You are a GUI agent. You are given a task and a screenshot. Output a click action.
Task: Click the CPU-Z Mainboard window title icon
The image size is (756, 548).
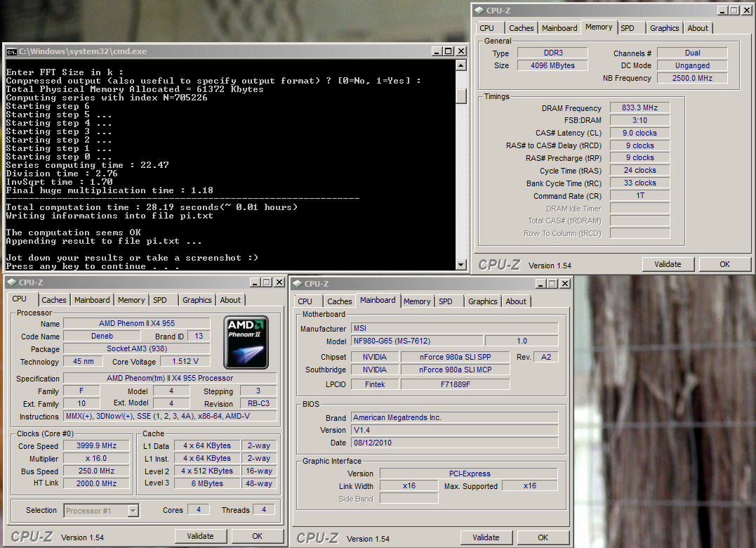tap(298, 284)
